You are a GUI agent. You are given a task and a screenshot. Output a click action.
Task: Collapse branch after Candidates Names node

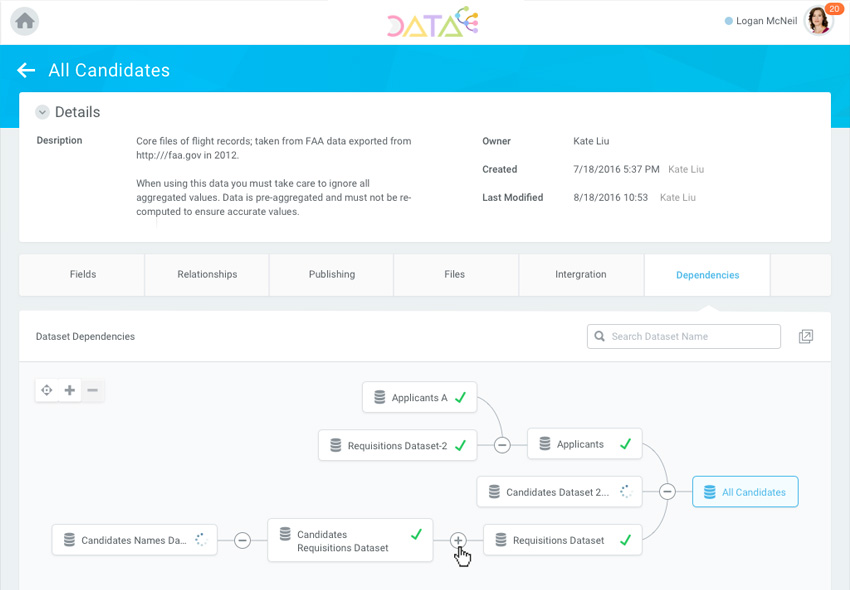point(242,540)
